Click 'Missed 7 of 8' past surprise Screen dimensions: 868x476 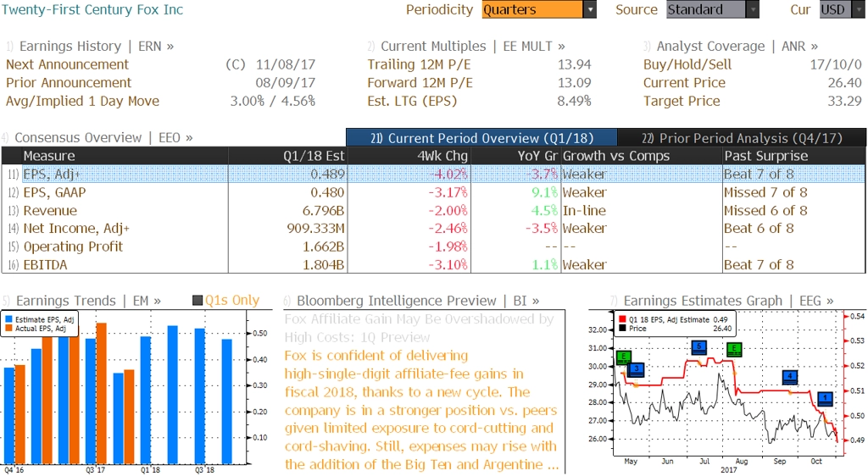pos(765,192)
